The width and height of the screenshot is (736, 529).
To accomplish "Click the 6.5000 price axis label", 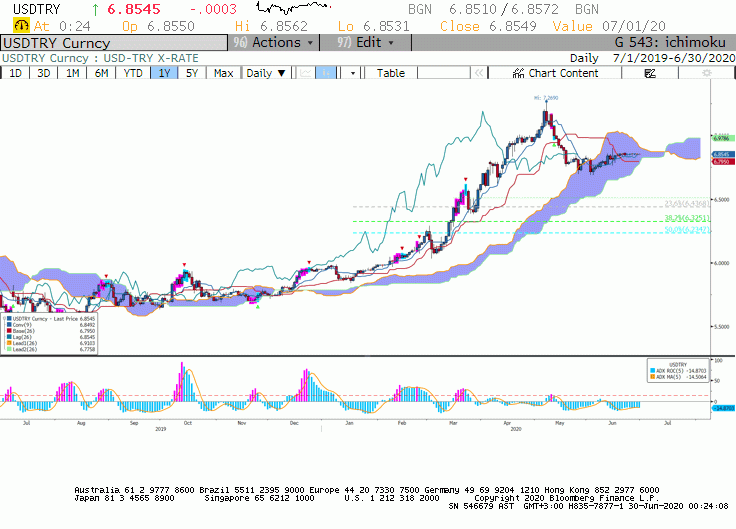I will click(721, 199).
